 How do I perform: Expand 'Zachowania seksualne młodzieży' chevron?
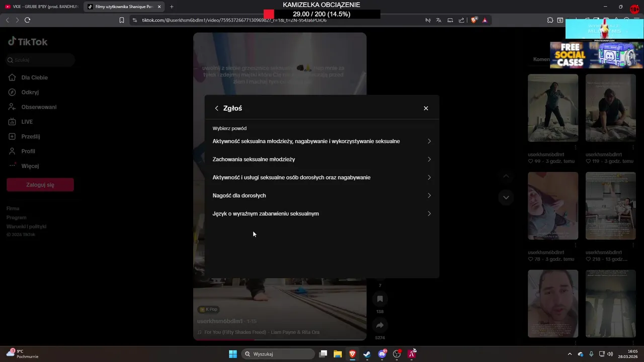[x=429, y=159]
